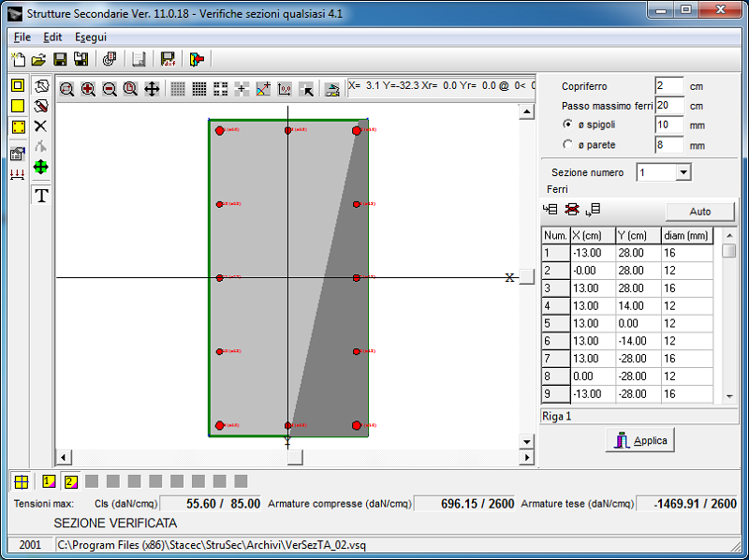The image size is (749, 560).
Task: Click the ø spigoli diameter field showing 10
Action: (669, 125)
